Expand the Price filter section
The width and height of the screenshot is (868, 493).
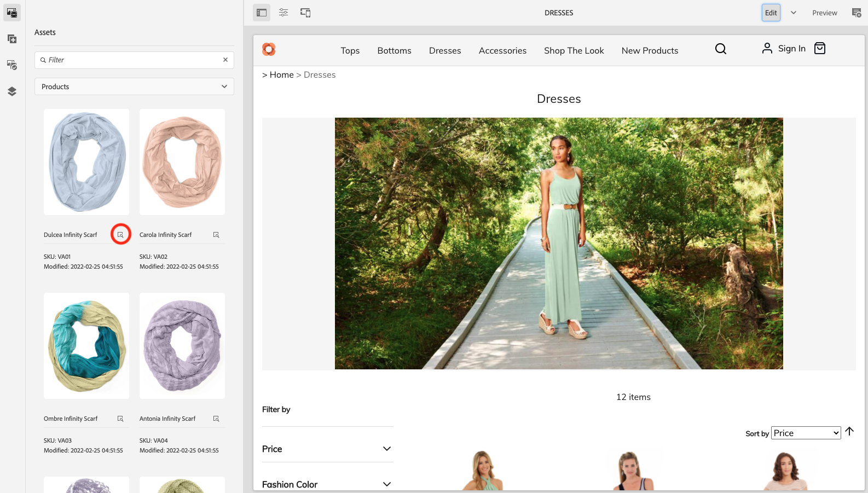[x=327, y=449]
